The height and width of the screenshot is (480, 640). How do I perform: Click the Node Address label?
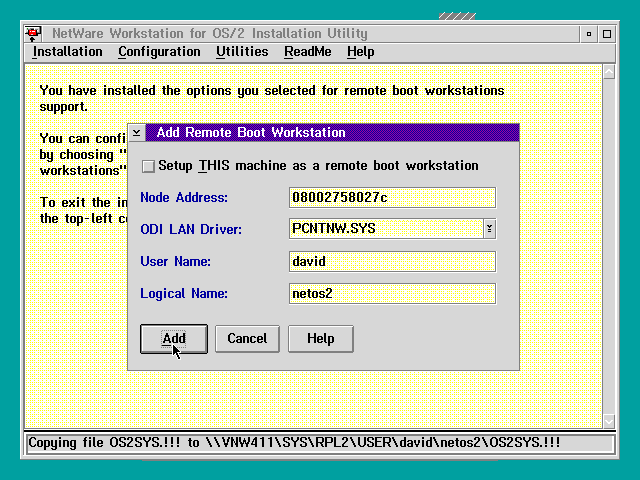[x=184, y=198]
